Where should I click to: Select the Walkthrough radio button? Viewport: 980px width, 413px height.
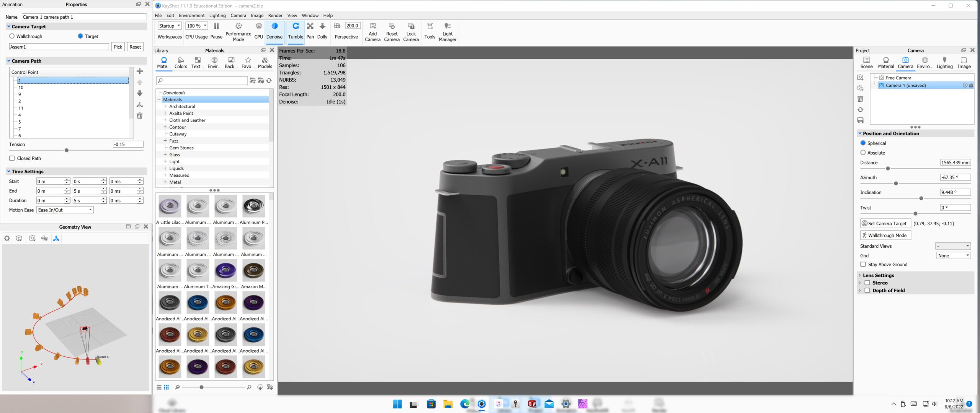pos(12,36)
